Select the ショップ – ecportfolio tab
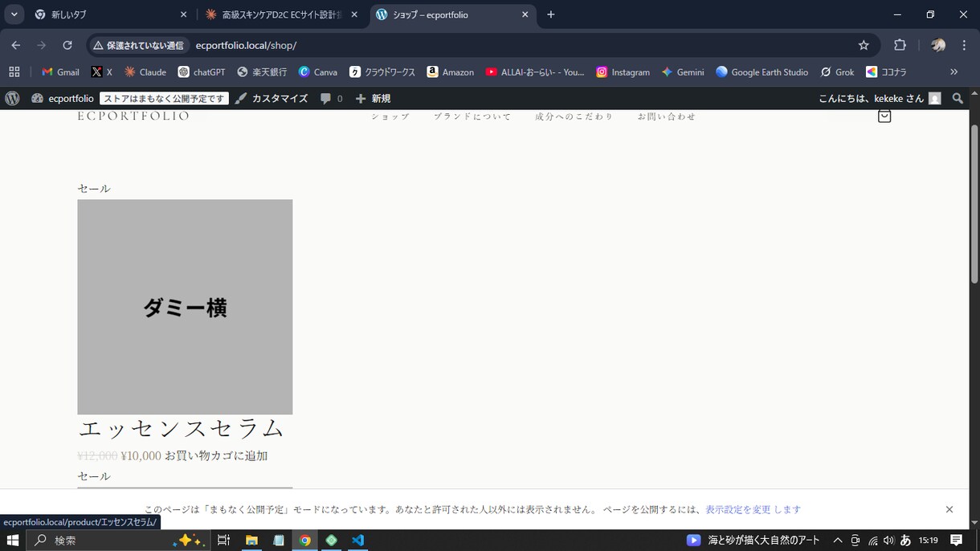980x551 pixels. (x=452, y=14)
